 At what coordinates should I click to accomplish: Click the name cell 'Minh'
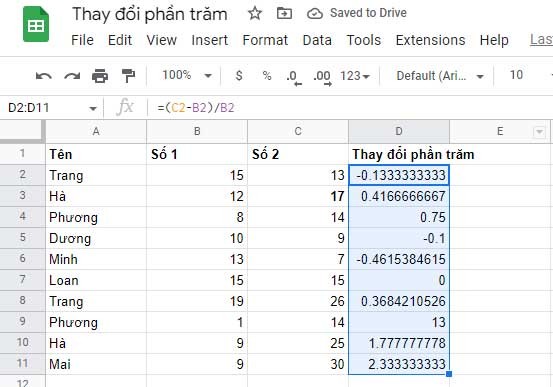(96, 259)
